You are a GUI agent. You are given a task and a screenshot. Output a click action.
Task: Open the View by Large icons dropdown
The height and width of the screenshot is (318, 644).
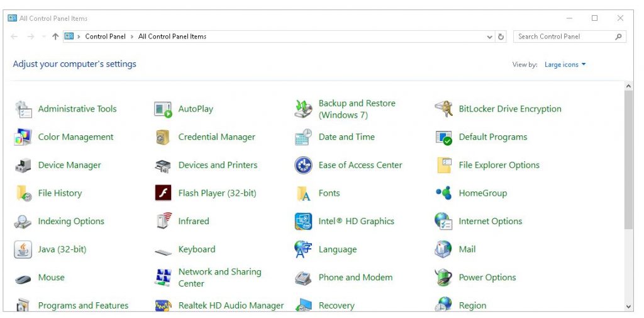coord(565,65)
